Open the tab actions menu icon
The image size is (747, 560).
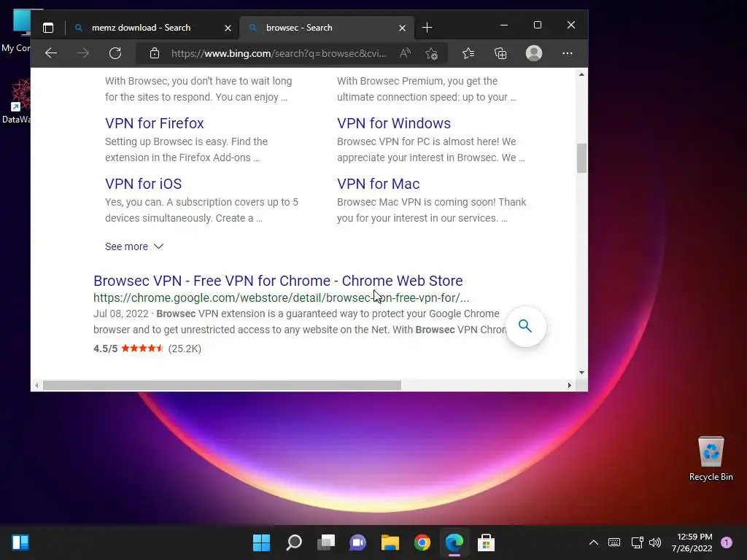coord(48,28)
